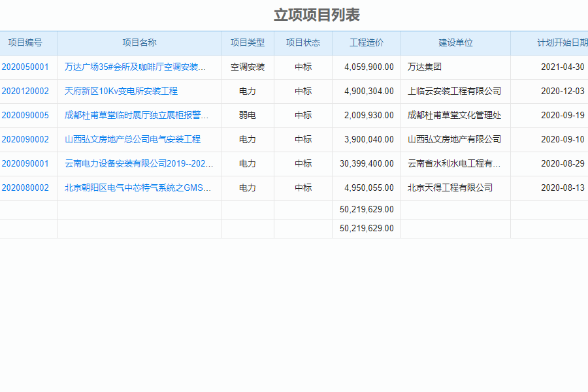This screenshot has height=392, width=588.
Task: Open project number 2020080002 link
Action: coord(25,188)
